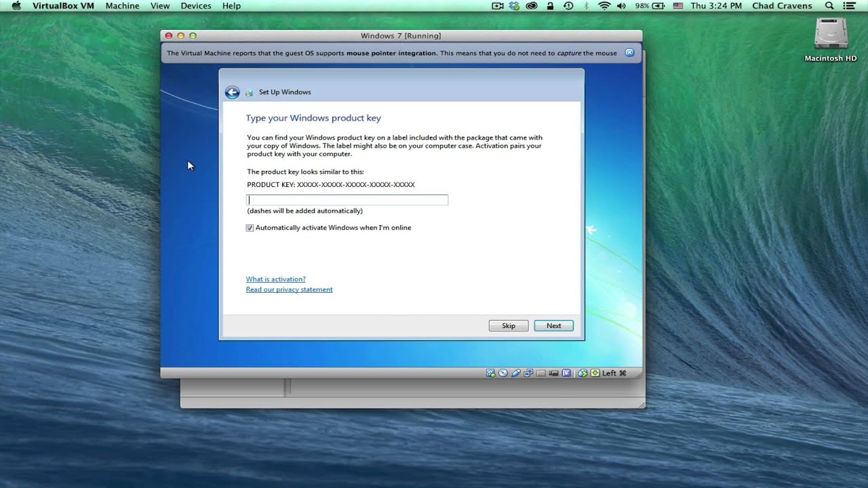Screen dimensions: 868x488
Task: Open the Help menu
Action: coord(231,5)
